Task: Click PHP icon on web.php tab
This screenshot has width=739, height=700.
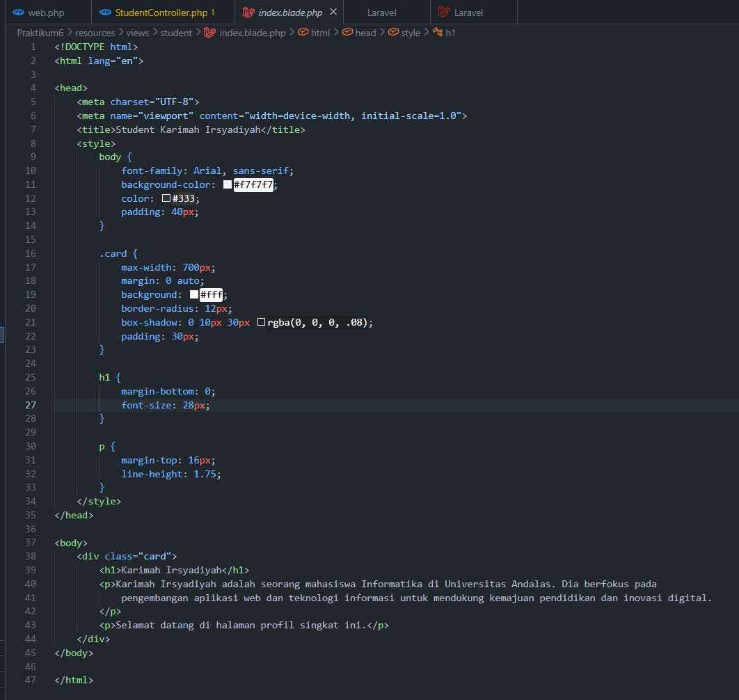Action: 18,13
